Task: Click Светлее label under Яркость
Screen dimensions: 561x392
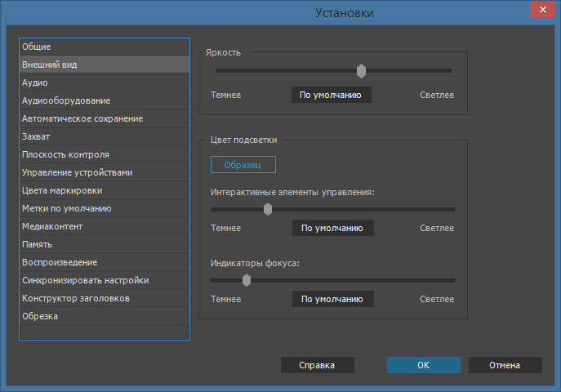Action: [x=437, y=95]
